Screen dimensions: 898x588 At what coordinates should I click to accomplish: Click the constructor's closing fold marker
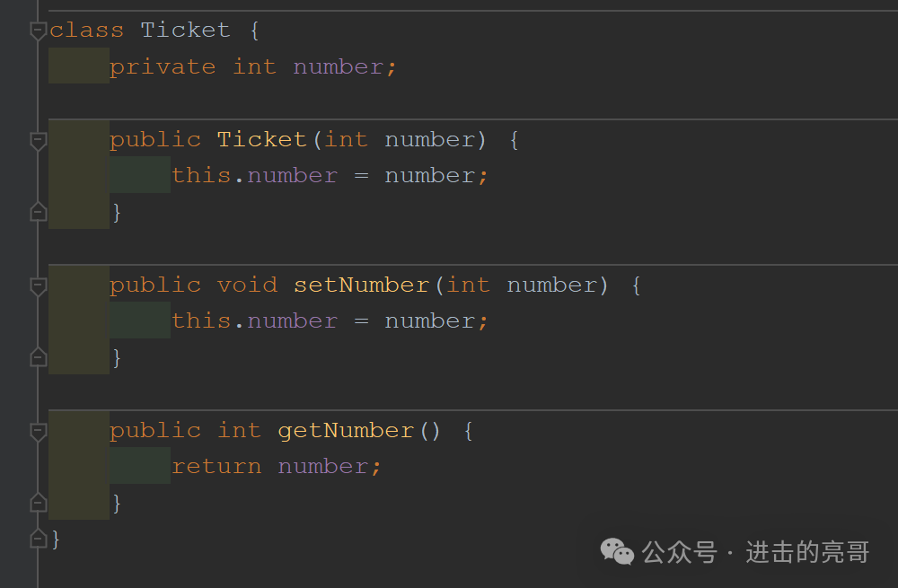[38, 212]
